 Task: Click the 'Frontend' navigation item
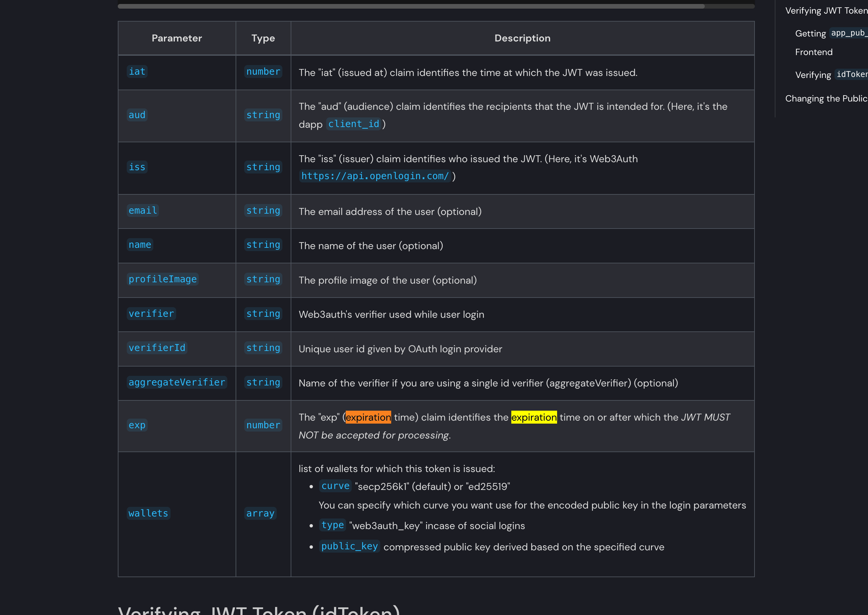(x=813, y=52)
